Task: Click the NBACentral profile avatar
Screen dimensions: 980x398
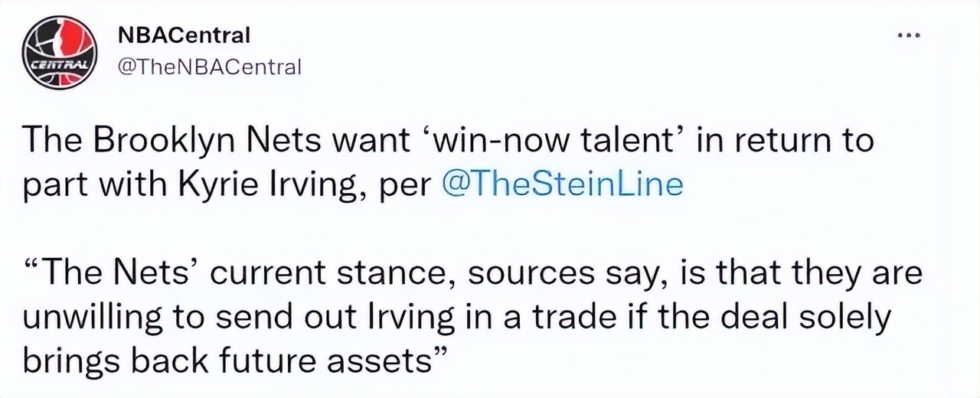Action: pos(59,52)
